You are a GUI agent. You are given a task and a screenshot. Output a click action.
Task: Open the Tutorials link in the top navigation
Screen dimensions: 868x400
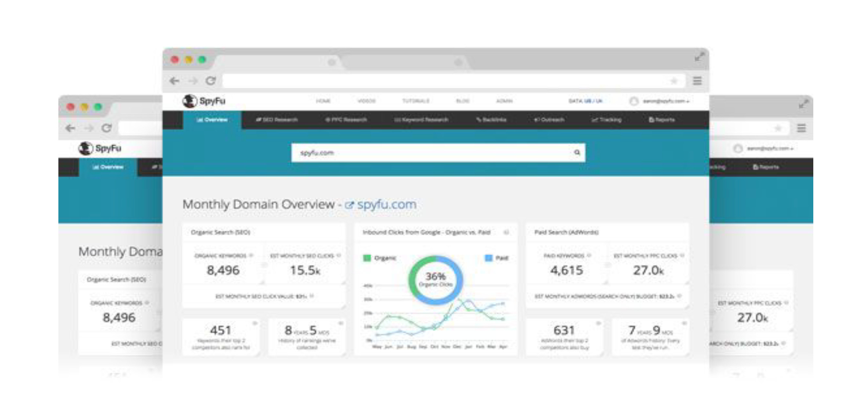[416, 101]
